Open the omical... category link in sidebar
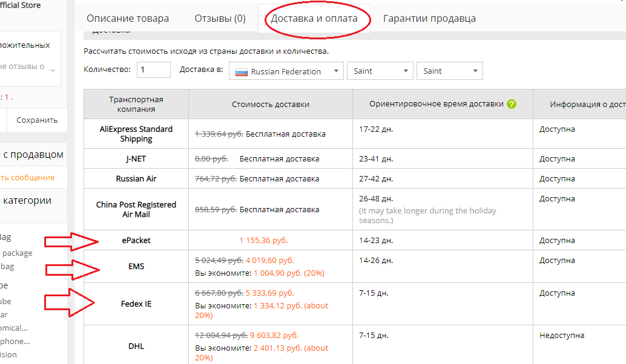Screen dimensions: 626x364 pos(13,328)
